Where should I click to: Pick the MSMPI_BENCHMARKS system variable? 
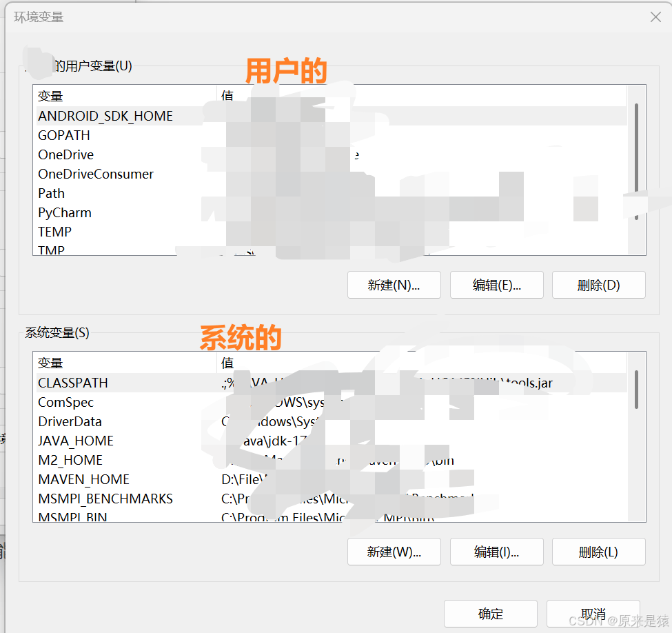[x=105, y=499]
